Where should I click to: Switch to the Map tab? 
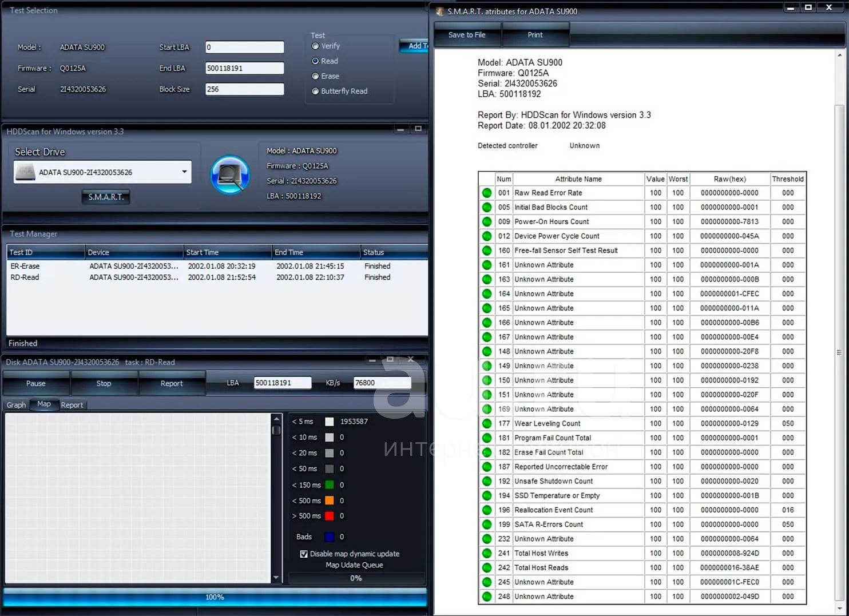pyautogui.click(x=44, y=404)
